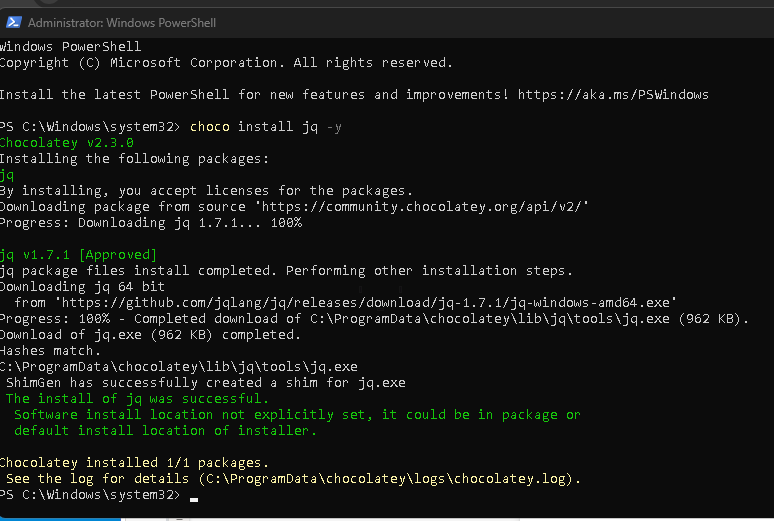Click the chocolatey.log path line
The image size is (774, 521).
tap(293, 479)
